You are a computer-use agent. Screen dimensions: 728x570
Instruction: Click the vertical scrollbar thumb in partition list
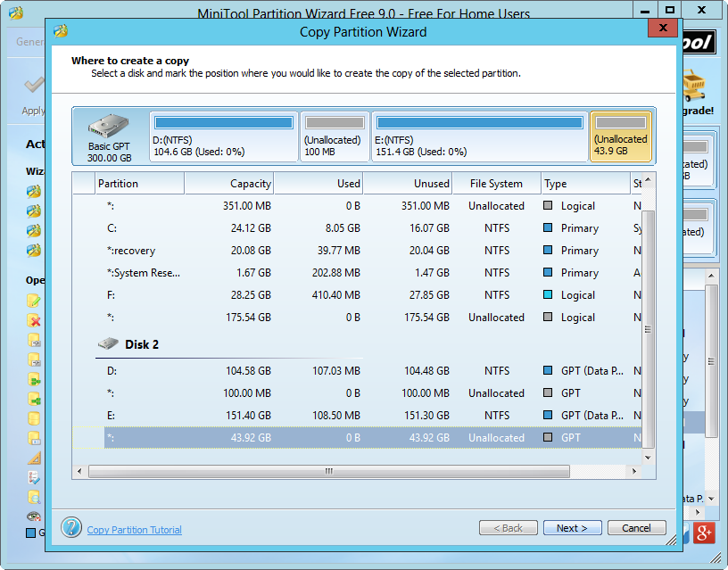tap(648, 329)
